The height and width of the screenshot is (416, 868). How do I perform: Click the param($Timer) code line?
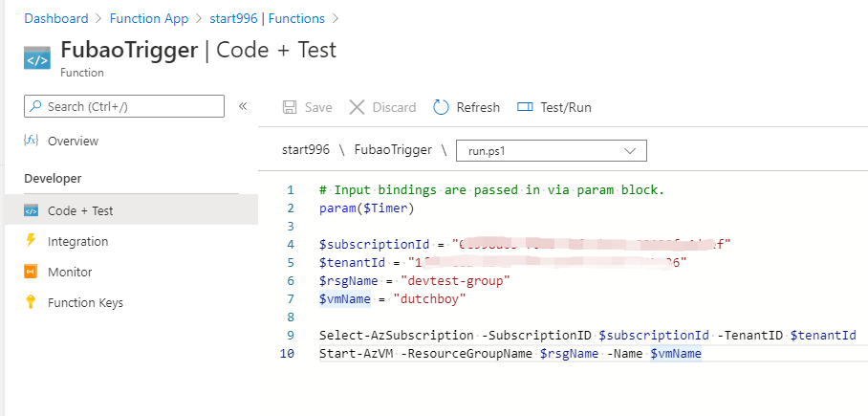pos(366,208)
